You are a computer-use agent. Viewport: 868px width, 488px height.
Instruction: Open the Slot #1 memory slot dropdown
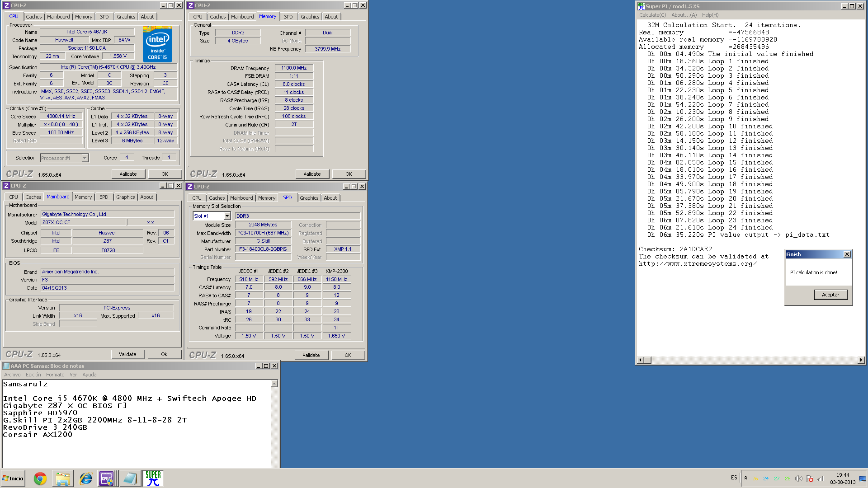tap(227, 216)
